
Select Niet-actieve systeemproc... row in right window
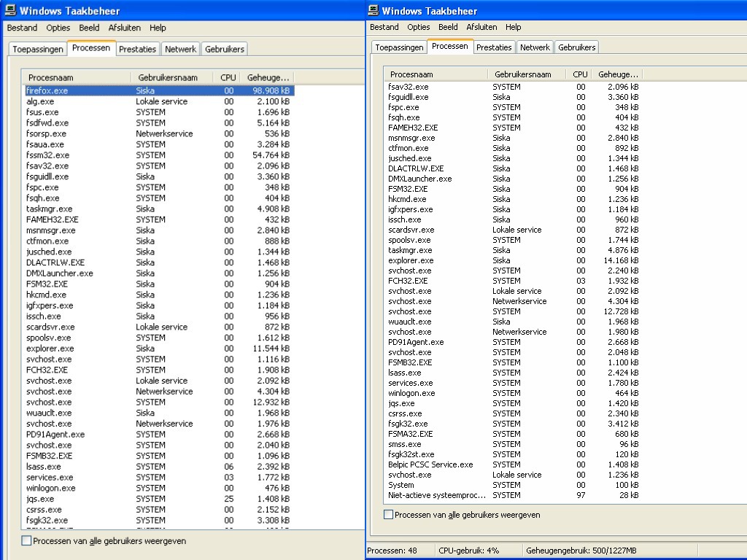point(513,495)
